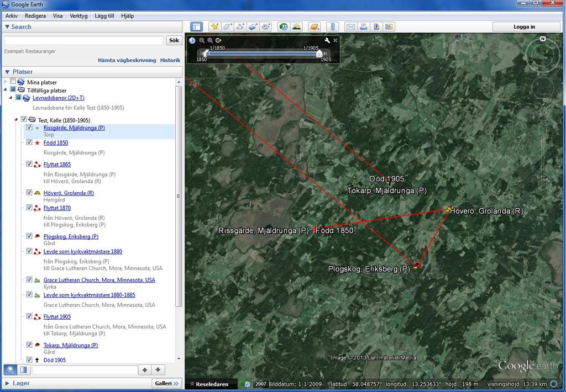Collapse the Tillfälliga platser tree node
Viewport: 566px width, 392px height.
(x=6, y=89)
